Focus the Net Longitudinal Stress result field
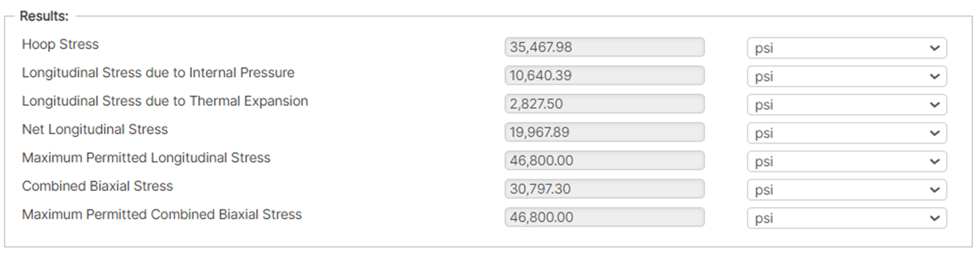Image resolution: width=980 pixels, height=261 pixels. point(604,132)
